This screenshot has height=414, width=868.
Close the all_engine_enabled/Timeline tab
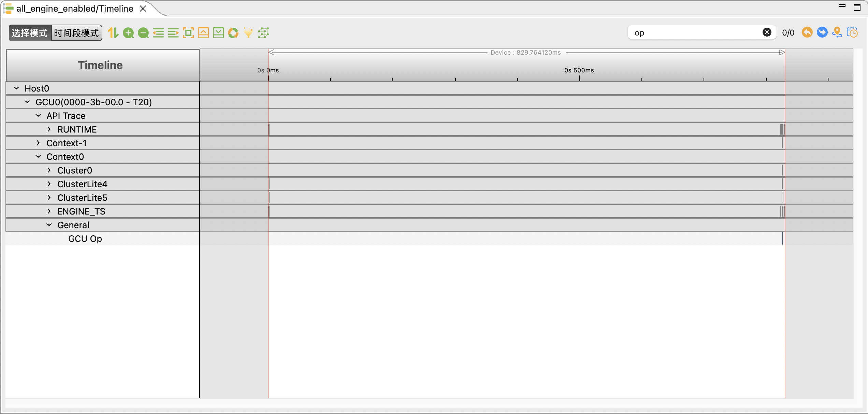point(143,9)
